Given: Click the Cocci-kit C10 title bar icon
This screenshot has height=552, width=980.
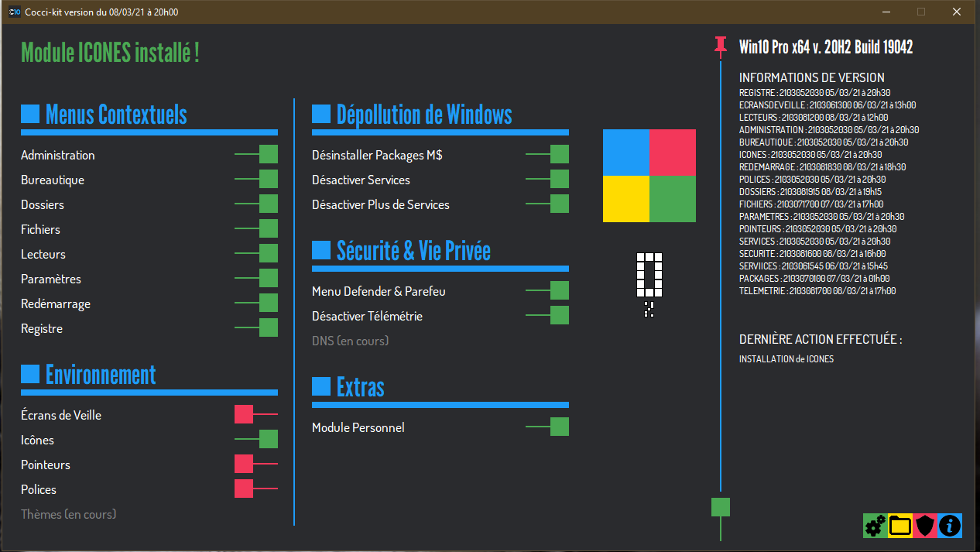Looking at the screenshot, I should tap(15, 12).
